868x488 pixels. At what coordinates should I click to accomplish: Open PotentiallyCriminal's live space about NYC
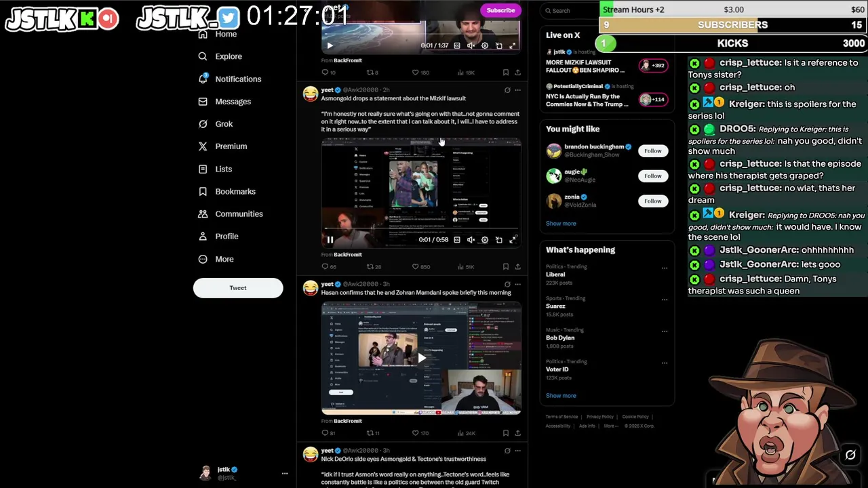point(607,96)
